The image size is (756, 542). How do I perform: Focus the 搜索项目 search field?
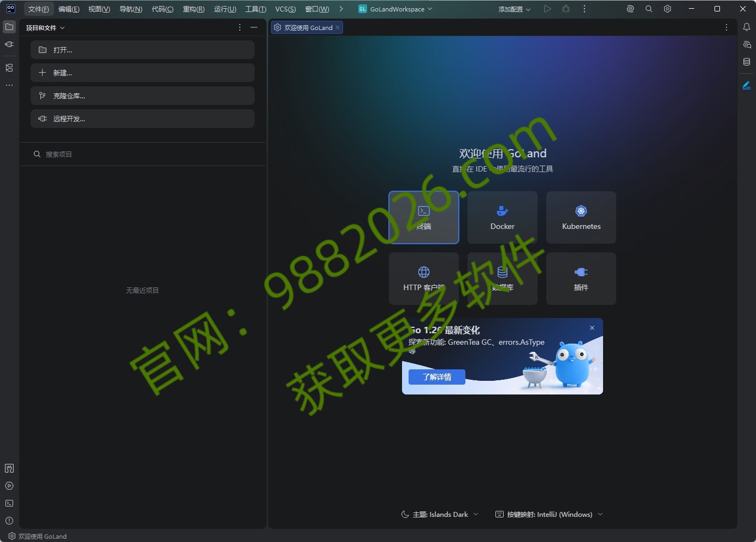point(143,154)
